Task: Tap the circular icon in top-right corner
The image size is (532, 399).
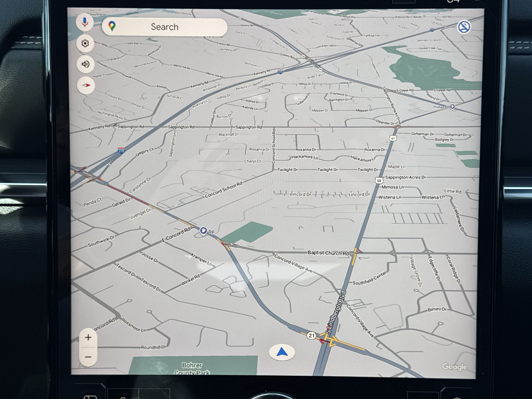Action: (x=464, y=27)
